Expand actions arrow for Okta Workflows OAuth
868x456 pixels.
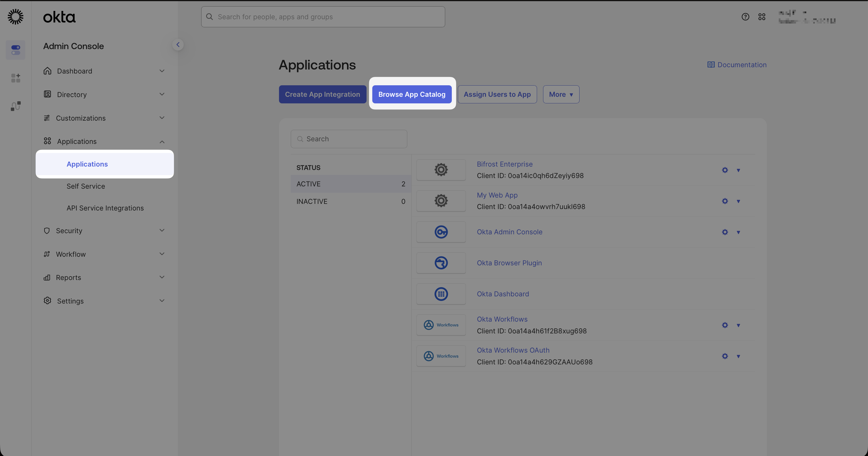tap(738, 356)
